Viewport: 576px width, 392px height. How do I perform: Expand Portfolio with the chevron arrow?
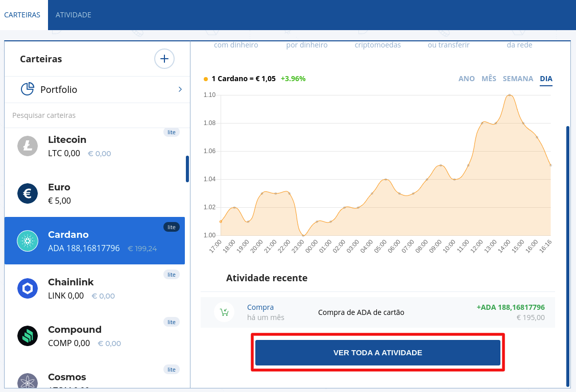click(180, 89)
